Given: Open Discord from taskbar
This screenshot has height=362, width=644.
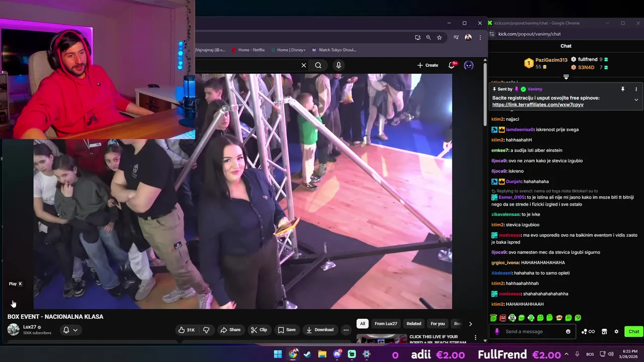Looking at the screenshot, I should click(337, 354).
